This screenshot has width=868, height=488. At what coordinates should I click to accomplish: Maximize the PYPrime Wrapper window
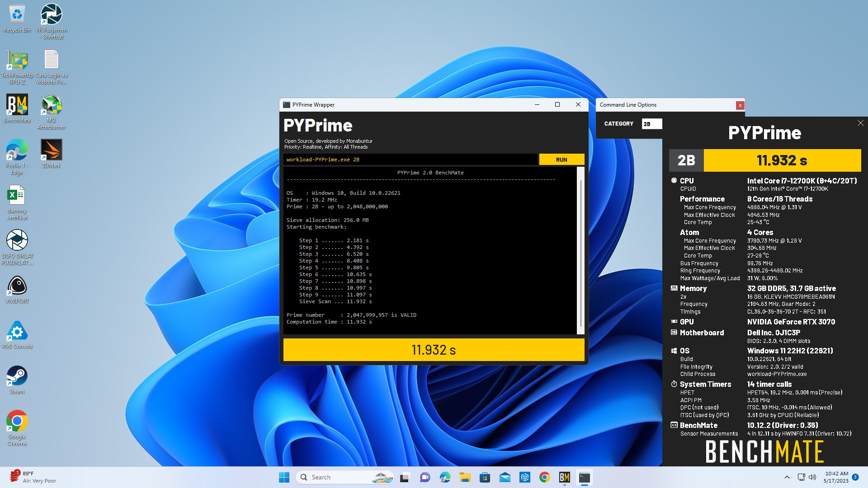[557, 104]
